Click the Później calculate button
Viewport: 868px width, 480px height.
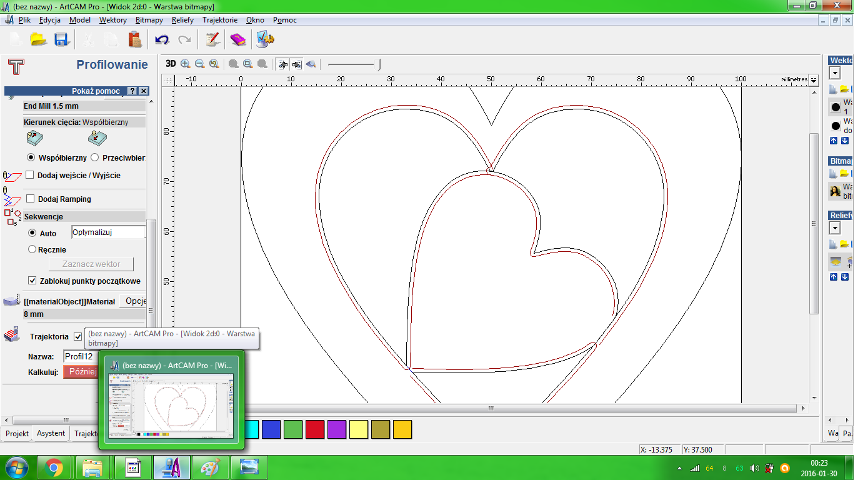click(81, 372)
